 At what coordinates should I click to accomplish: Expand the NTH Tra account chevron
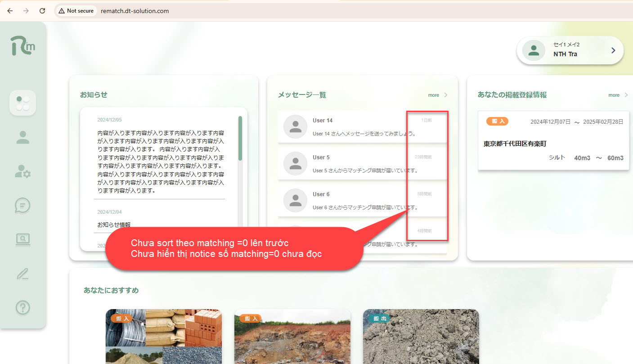[613, 50]
